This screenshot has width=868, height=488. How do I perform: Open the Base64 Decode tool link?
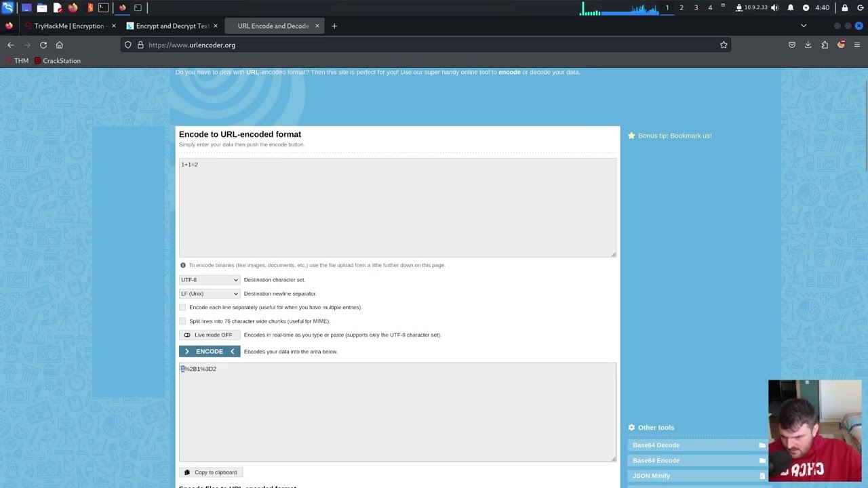tap(698, 445)
